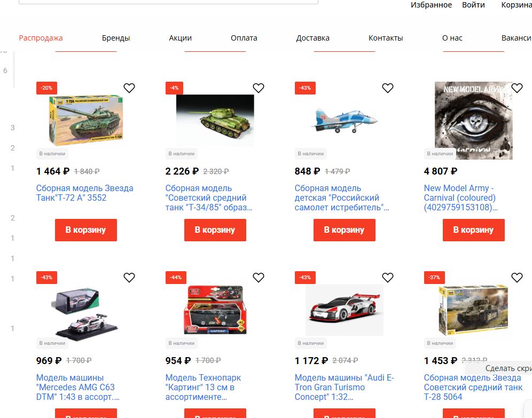Image resolution: width=532 pixels, height=418 pixels.
Task: Select Доставка in the navigation bar
Action: tap(312, 38)
